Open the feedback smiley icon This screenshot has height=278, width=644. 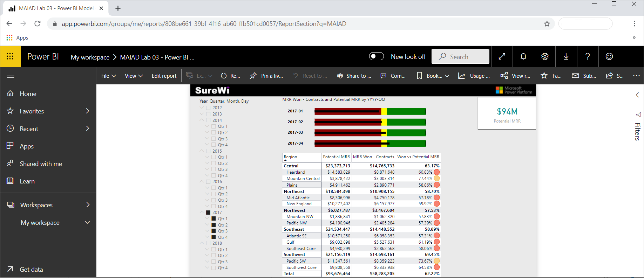point(609,56)
